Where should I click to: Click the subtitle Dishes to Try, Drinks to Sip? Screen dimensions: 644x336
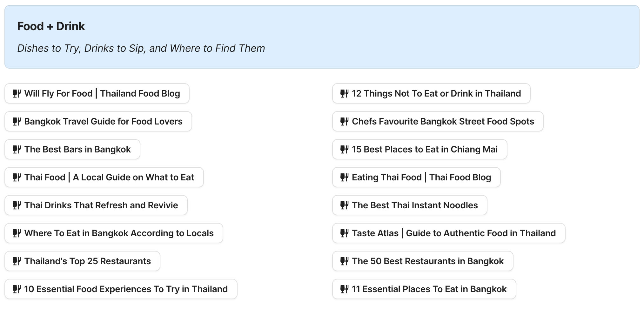(141, 48)
